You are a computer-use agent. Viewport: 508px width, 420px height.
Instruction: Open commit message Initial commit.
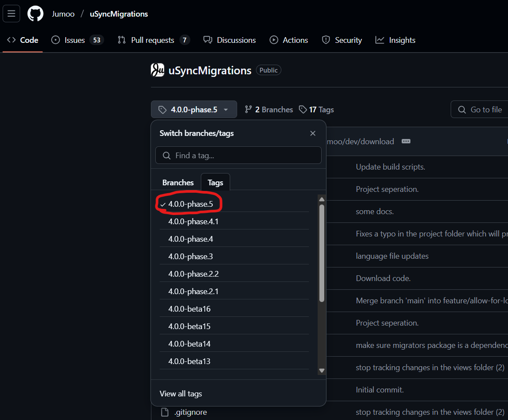(380, 389)
